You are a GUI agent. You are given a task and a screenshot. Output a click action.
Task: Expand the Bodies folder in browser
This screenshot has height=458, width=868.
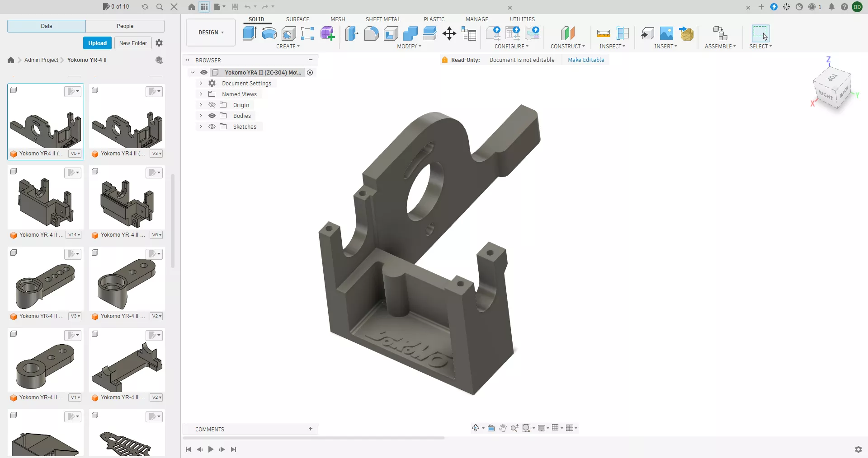pyautogui.click(x=201, y=116)
